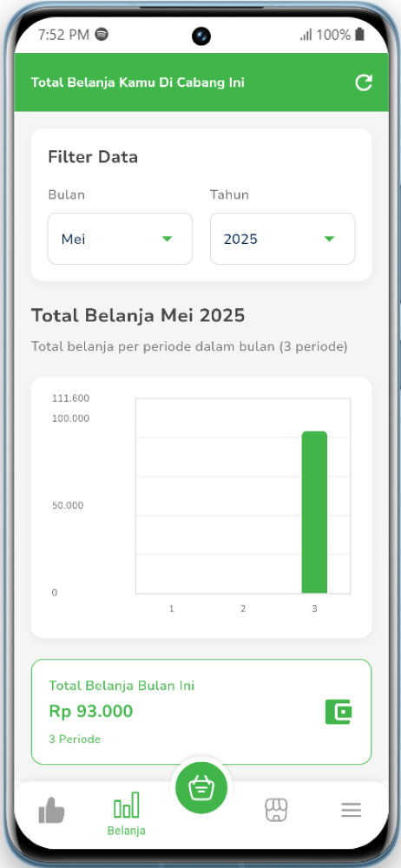Tap the Total Belanja Bulan Ini card
Screen dimensions: 401x868
(201, 712)
